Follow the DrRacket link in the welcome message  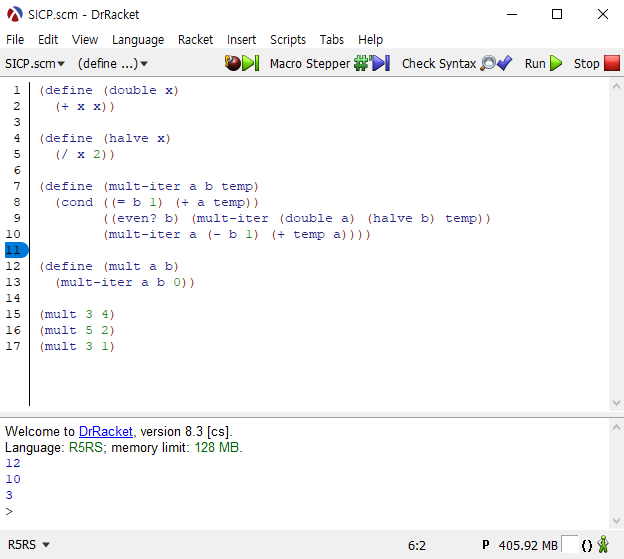click(106, 431)
